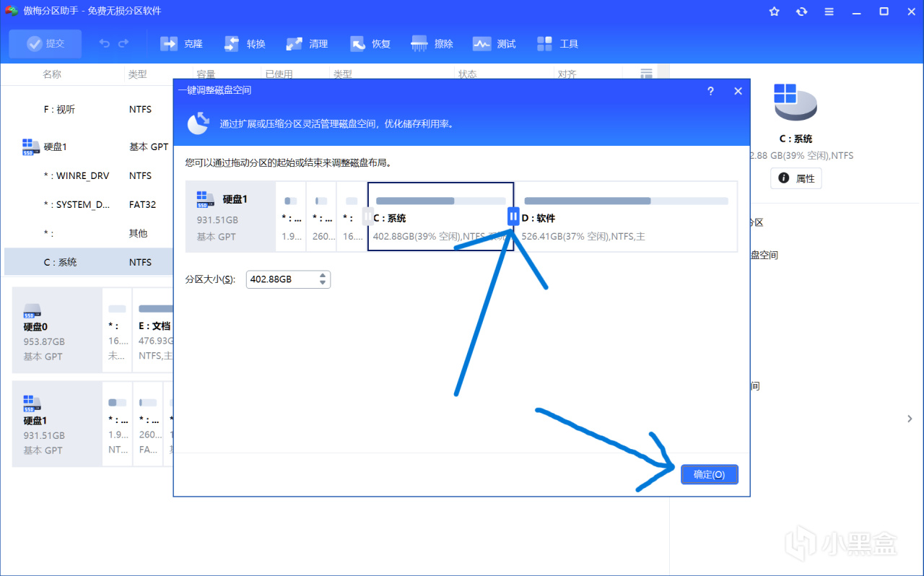Image resolution: width=924 pixels, height=576 pixels.
Task: Select the E: 文档 partition block
Action: 154,330
